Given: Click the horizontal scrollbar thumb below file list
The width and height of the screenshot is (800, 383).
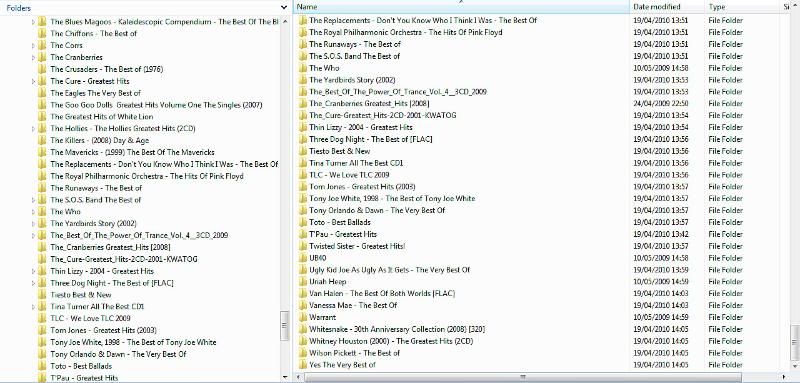Looking at the screenshot, I should (522, 377).
